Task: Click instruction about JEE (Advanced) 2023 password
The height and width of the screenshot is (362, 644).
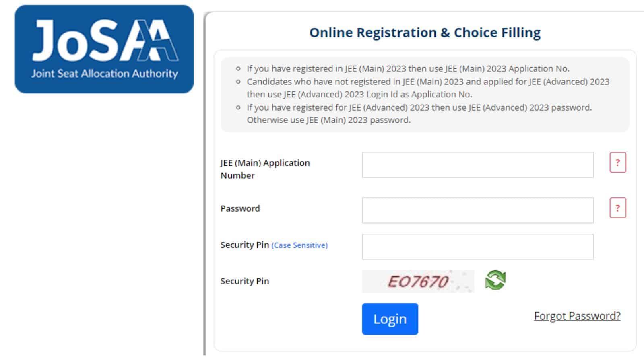Action: coord(419,113)
